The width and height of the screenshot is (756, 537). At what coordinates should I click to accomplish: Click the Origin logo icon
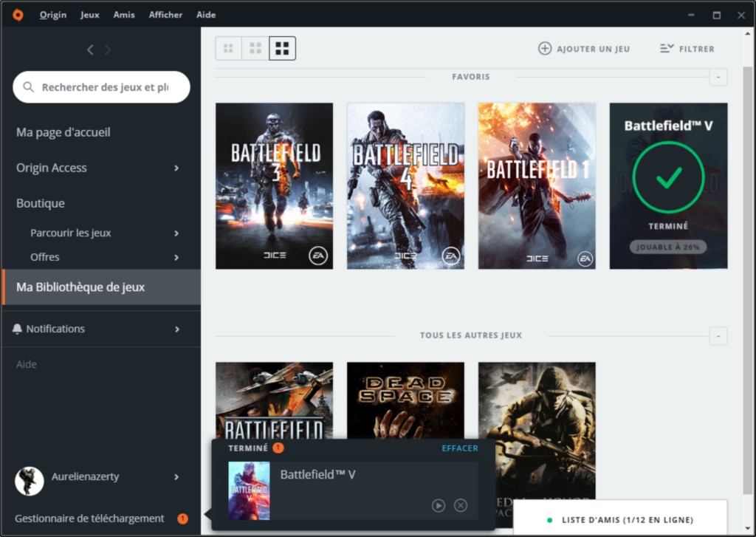[18, 15]
